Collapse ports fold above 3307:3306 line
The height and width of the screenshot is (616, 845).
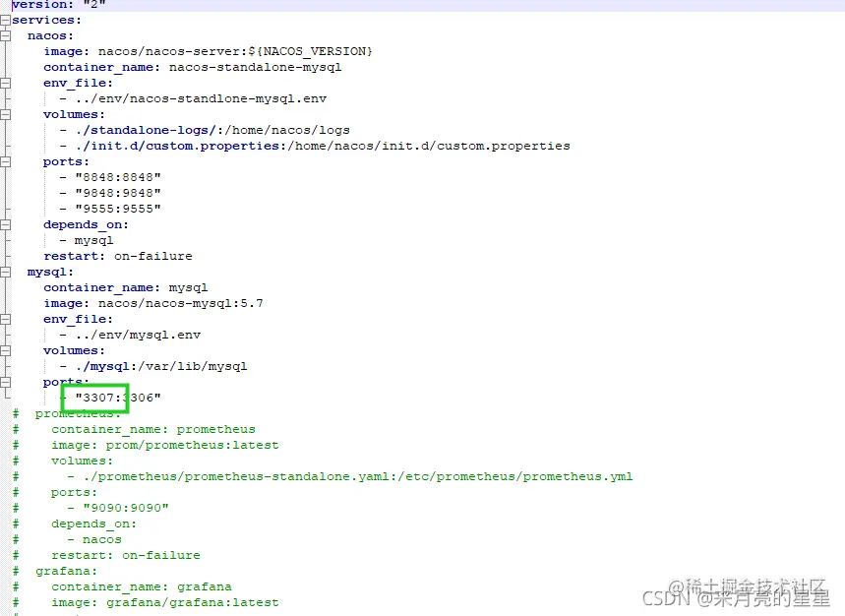click(x=5, y=382)
